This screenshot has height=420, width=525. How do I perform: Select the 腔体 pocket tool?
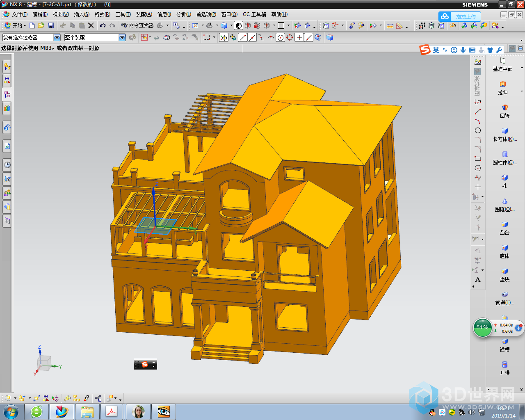(504, 251)
